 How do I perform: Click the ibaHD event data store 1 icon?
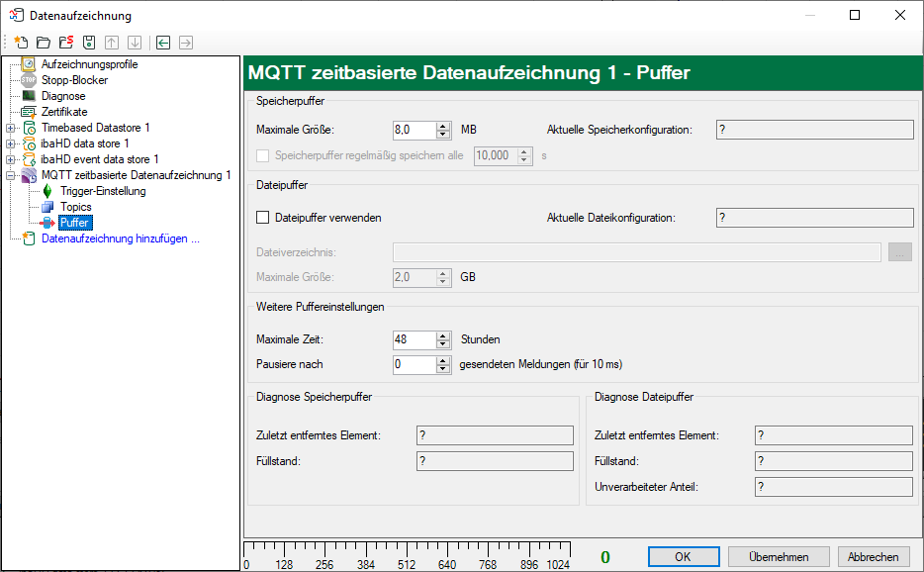(29, 159)
